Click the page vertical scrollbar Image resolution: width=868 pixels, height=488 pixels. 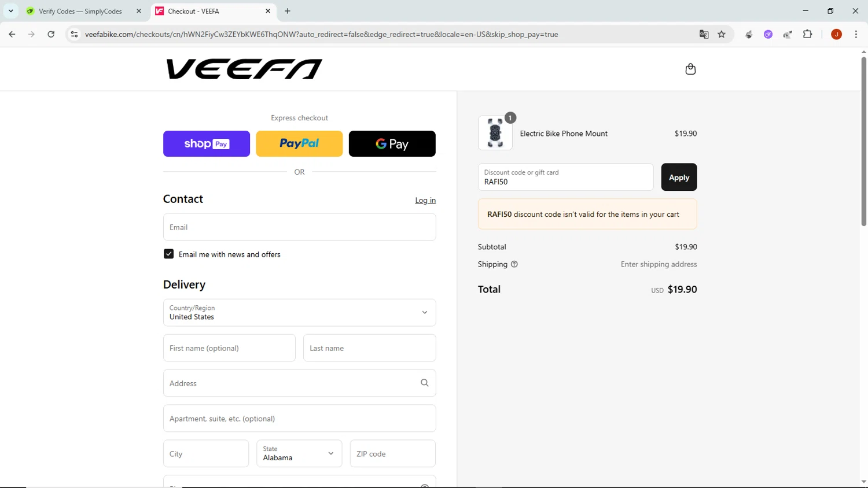[x=863, y=142]
